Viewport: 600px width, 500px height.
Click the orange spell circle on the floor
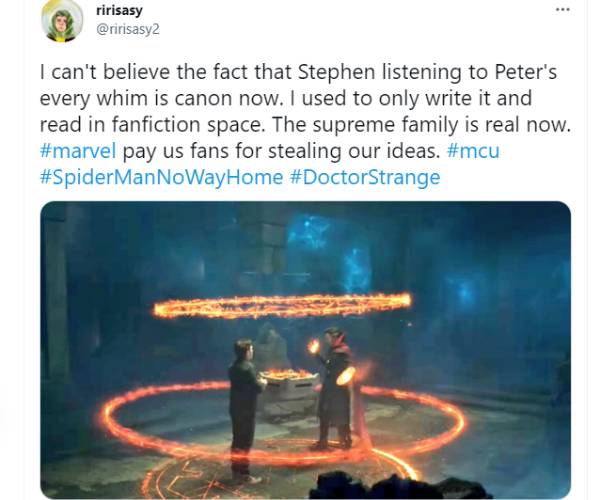click(284, 423)
